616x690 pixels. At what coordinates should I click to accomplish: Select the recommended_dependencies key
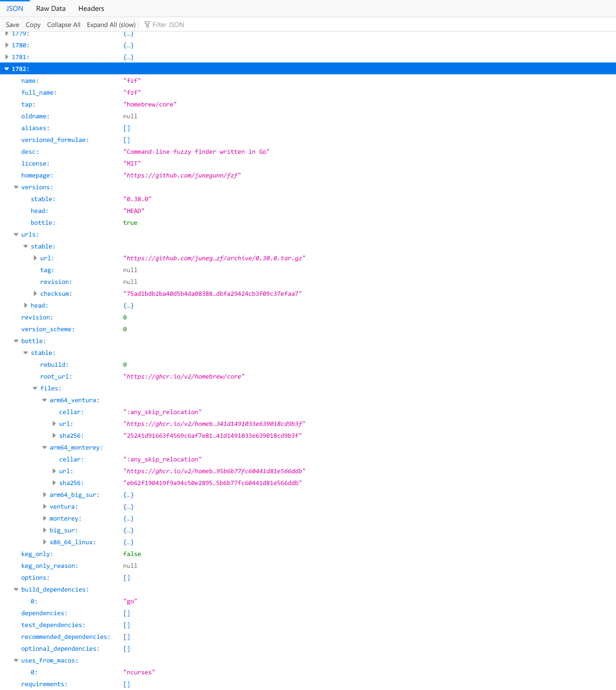pyautogui.click(x=66, y=637)
